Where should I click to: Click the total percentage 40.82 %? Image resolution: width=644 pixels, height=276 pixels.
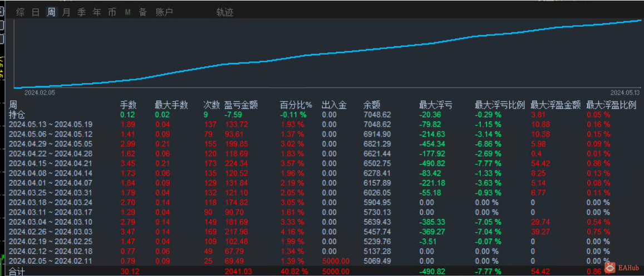tap(294, 272)
